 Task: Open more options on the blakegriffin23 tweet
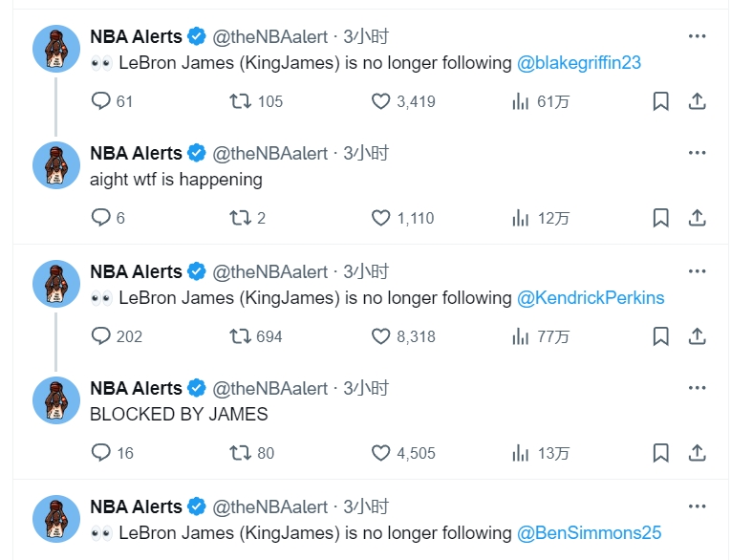coord(698,36)
